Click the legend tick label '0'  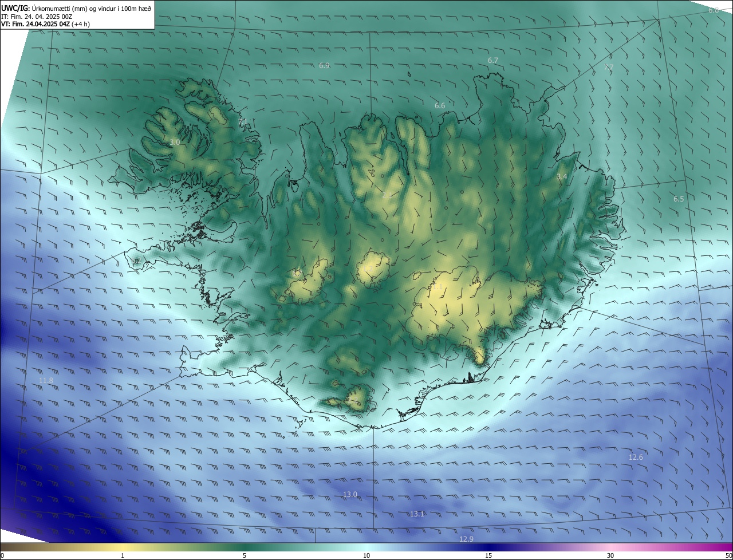click(2, 556)
